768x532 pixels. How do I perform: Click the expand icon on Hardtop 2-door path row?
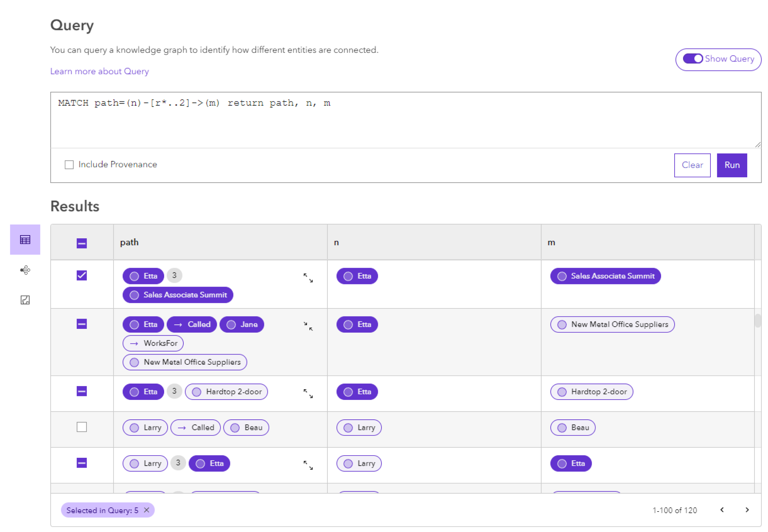click(308, 393)
